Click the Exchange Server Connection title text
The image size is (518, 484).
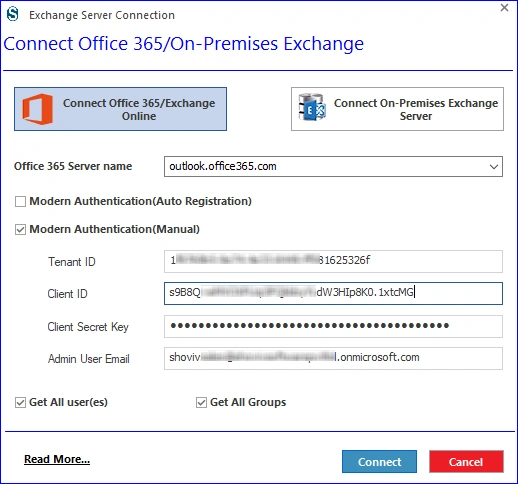click(102, 15)
